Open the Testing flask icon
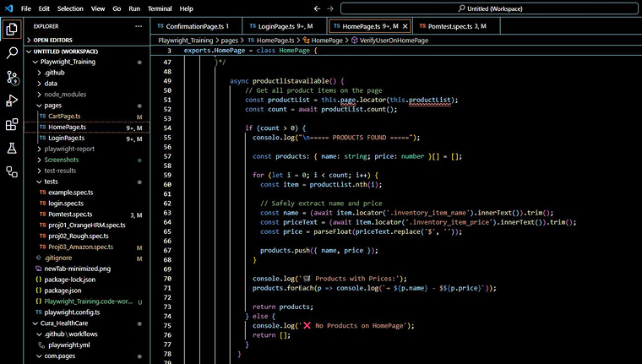Viewport: 642px width, 364px height. pos(12,148)
